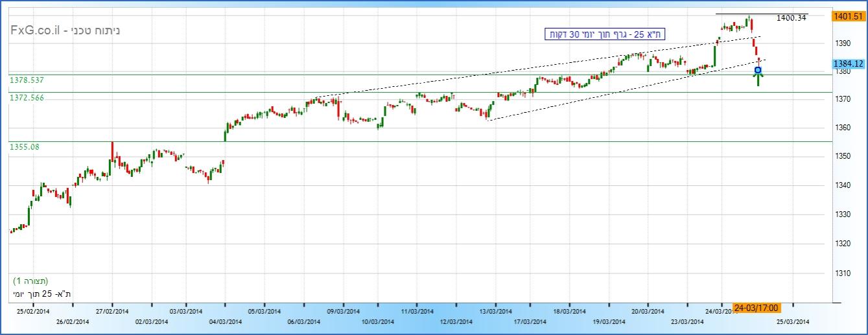The height and width of the screenshot is (335, 868).
Task: Select the 1400.34 high level label
Action: (790, 18)
